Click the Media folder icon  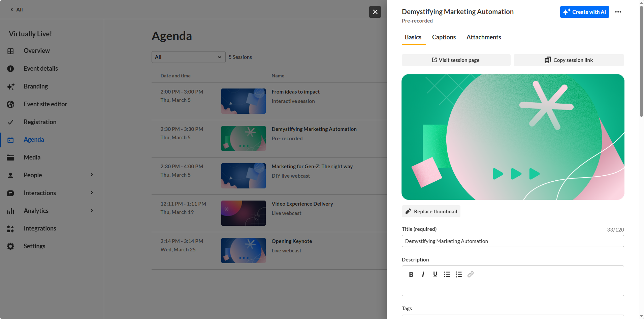(11, 157)
